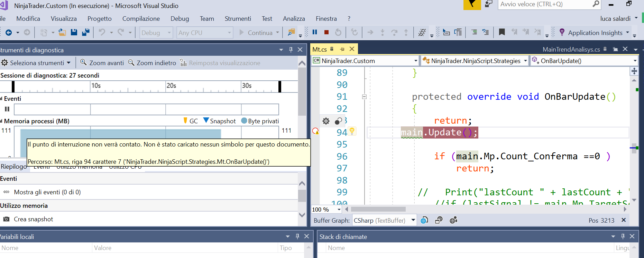Click the Show next statement toolbar icon
The height and width of the screenshot is (258, 644).
point(370,32)
